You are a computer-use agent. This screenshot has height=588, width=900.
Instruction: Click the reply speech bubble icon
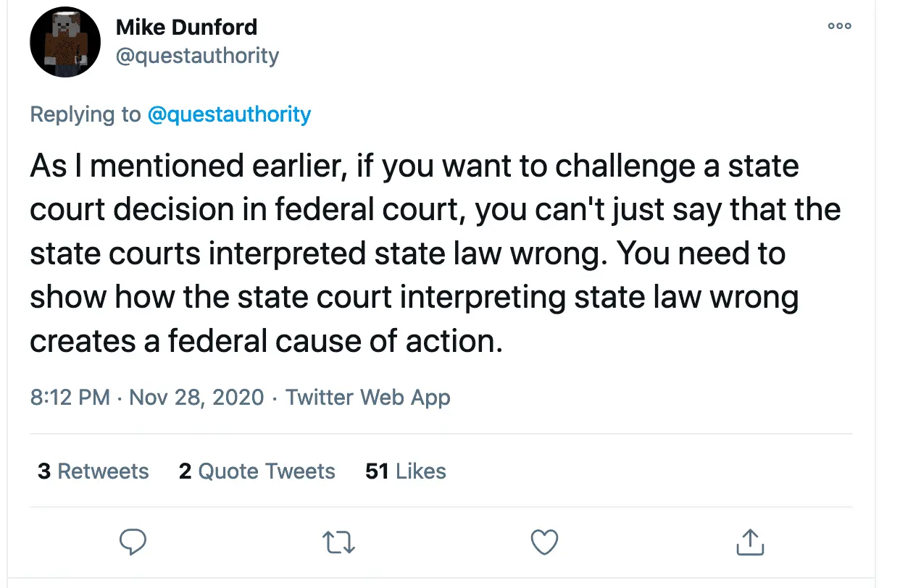click(x=132, y=542)
